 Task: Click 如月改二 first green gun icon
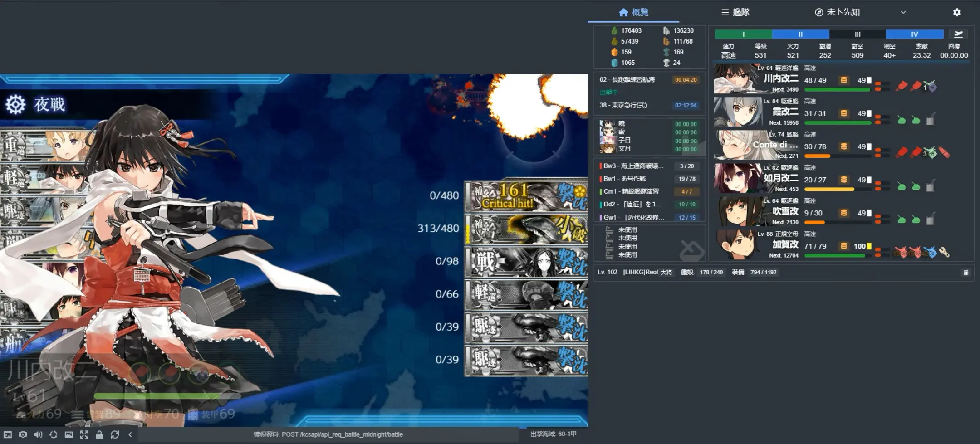902,186
